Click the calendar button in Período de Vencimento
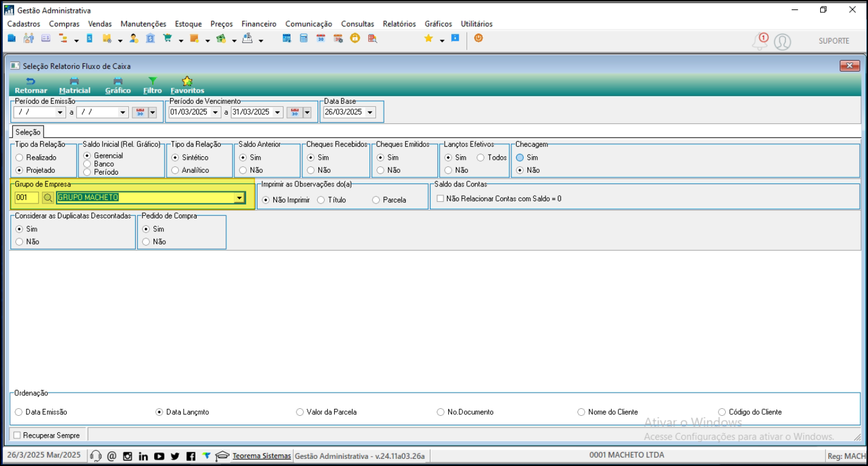The height and width of the screenshot is (466, 868). coord(295,112)
